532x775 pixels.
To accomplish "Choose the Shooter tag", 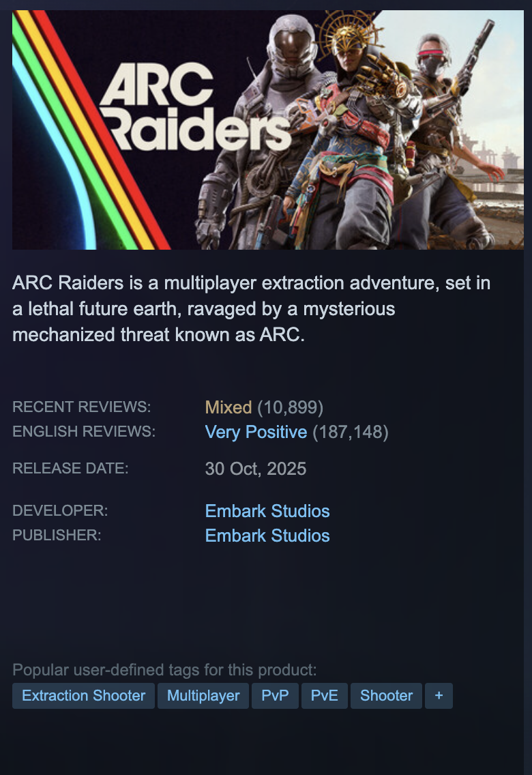I will pyautogui.click(x=386, y=695).
